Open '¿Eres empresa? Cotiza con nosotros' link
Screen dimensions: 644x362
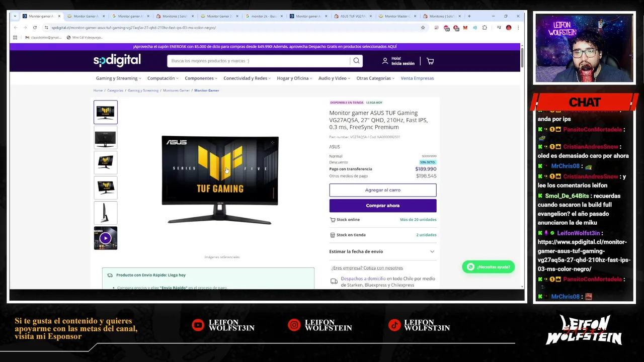(367, 268)
